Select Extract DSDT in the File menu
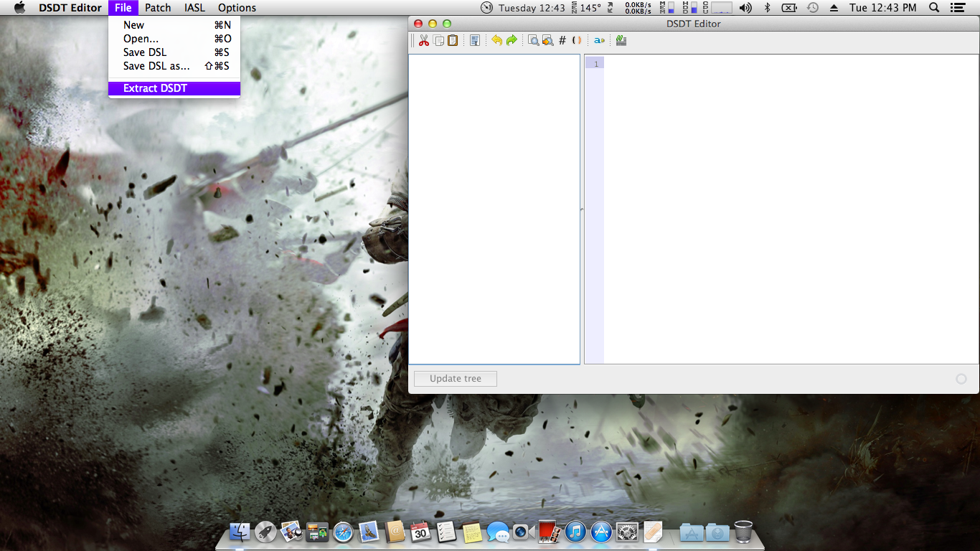 pyautogui.click(x=174, y=88)
